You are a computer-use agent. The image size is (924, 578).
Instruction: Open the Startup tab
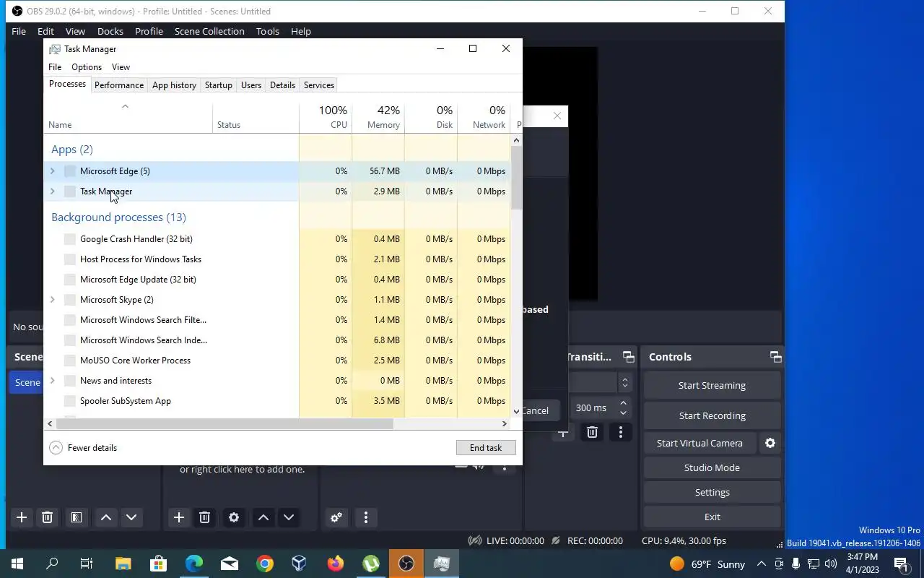(x=219, y=85)
